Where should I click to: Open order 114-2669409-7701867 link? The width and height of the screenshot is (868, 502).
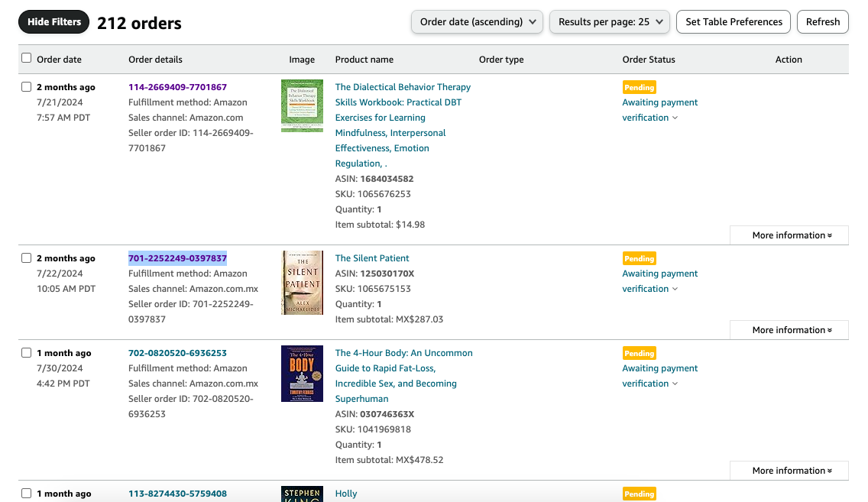[178, 87]
